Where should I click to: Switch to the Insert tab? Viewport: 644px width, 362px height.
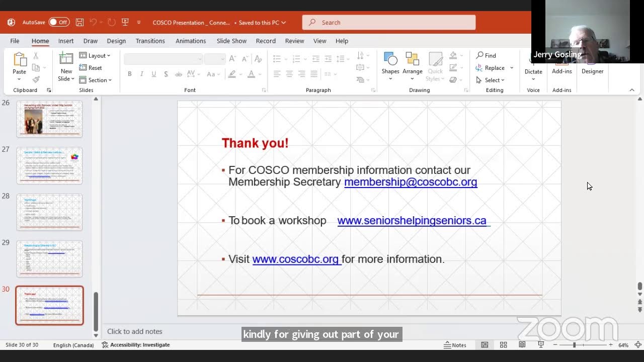[x=66, y=41]
